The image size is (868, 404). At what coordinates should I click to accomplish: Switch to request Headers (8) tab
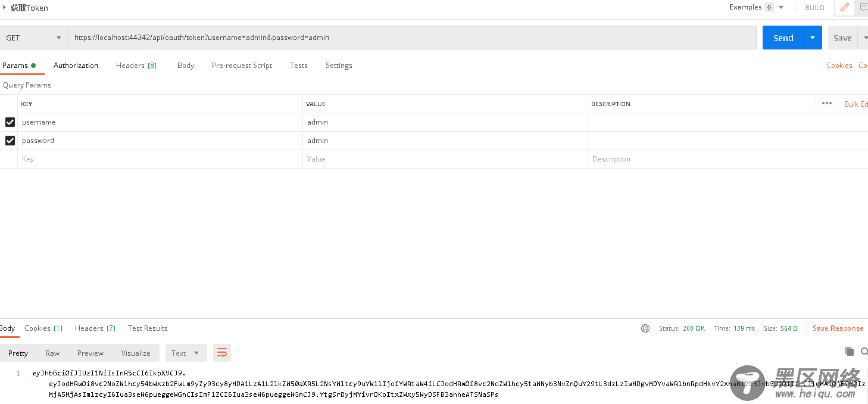pos(136,66)
